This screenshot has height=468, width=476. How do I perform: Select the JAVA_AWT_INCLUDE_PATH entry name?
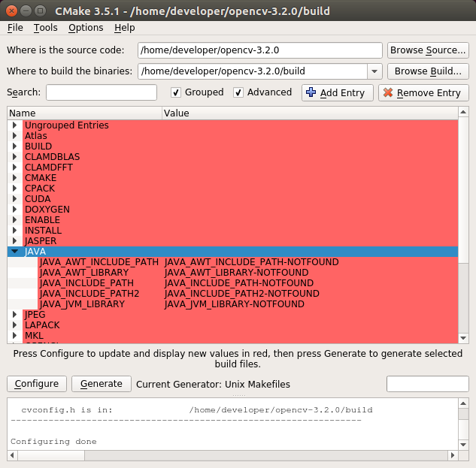pyautogui.click(x=99, y=261)
